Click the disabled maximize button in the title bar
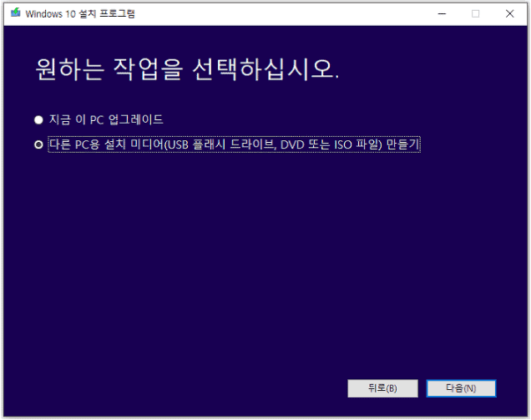This screenshot has width=531, height=420. pos(475,14)
